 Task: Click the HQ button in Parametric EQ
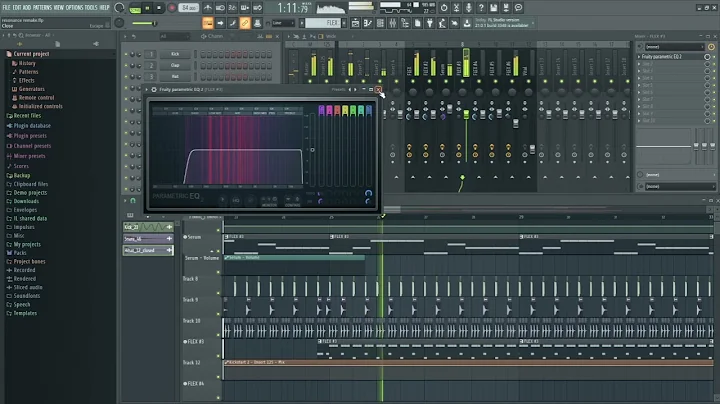(236, 200)
